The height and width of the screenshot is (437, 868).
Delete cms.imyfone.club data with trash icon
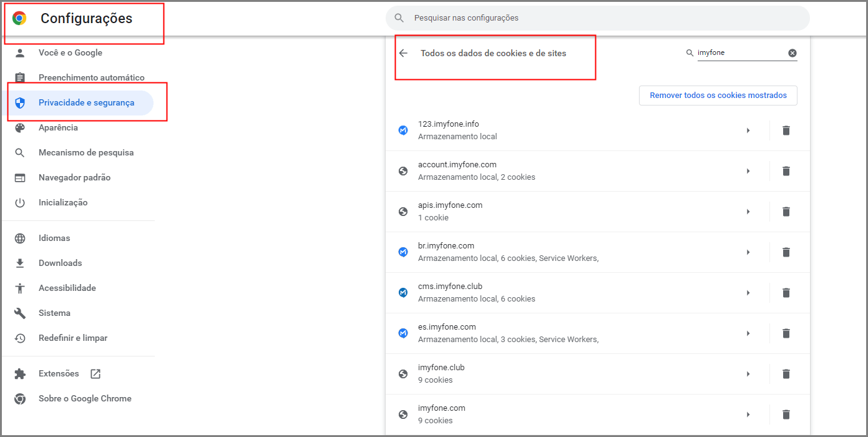tap(786, 293)
